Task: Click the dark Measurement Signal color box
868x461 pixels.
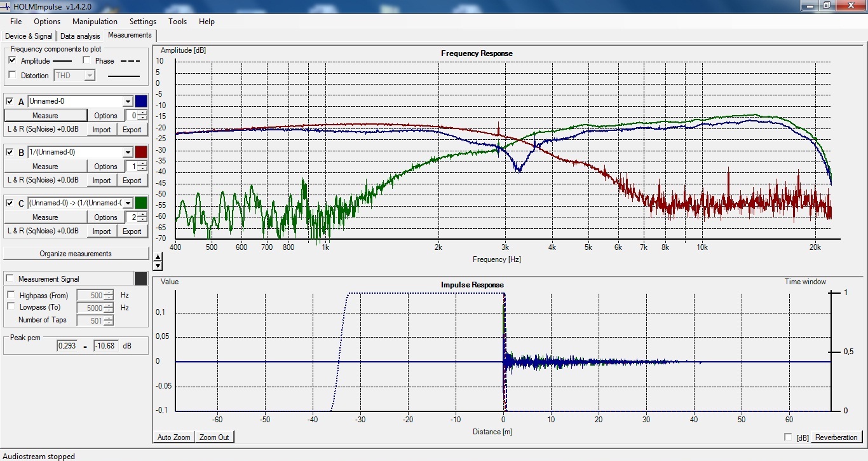Action: pyautogui.click(x=141, y=279)
